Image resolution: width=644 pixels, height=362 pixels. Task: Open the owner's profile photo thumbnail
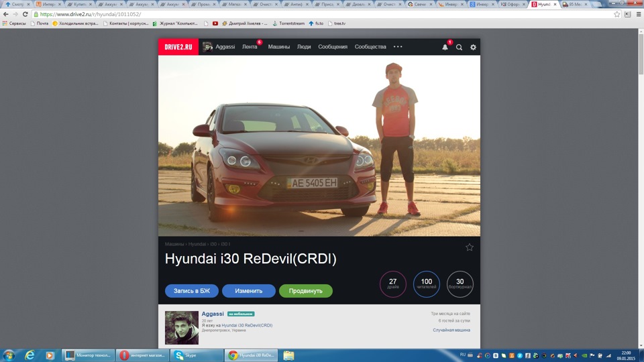(x=182, y=328)
